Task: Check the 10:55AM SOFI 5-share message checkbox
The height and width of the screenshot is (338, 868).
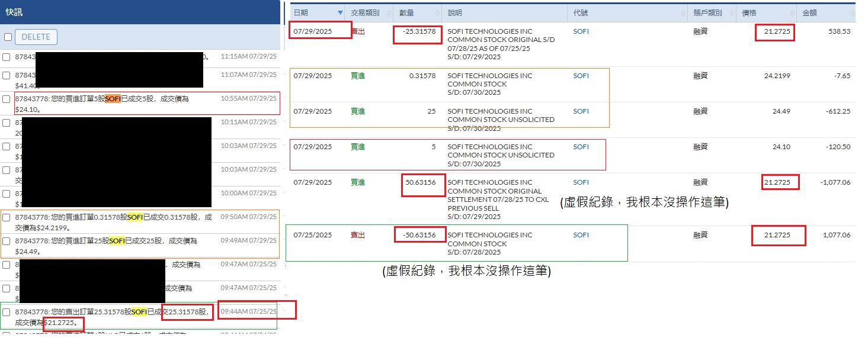Action: coord(7,99)
